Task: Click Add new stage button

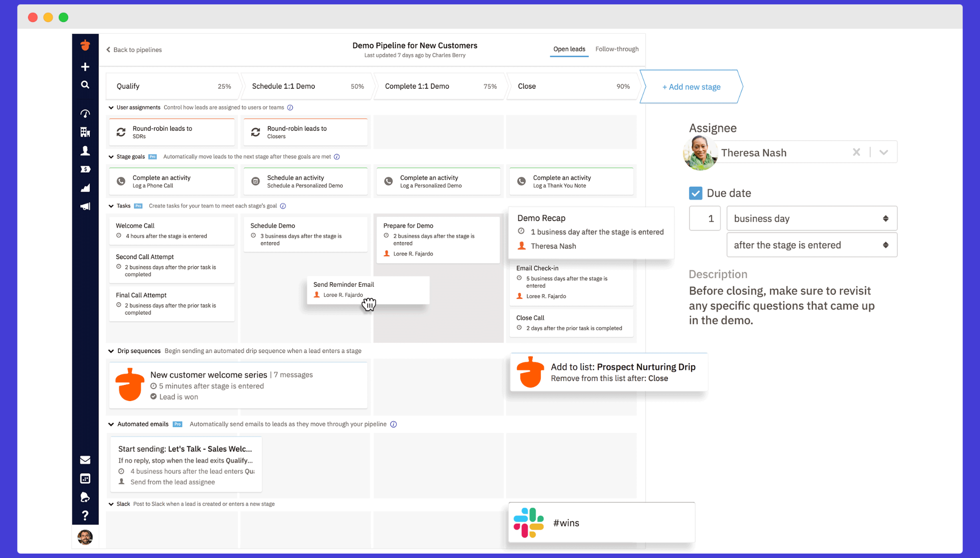Action: coord(691,87)
